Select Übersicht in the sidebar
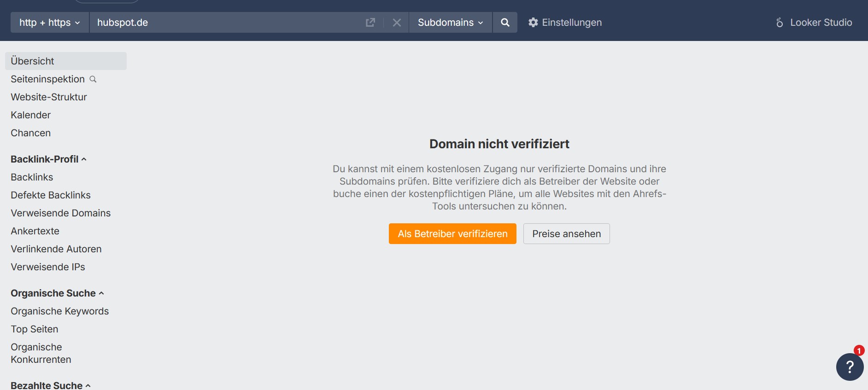Viewport: 868px width, 390px height. 32,61
